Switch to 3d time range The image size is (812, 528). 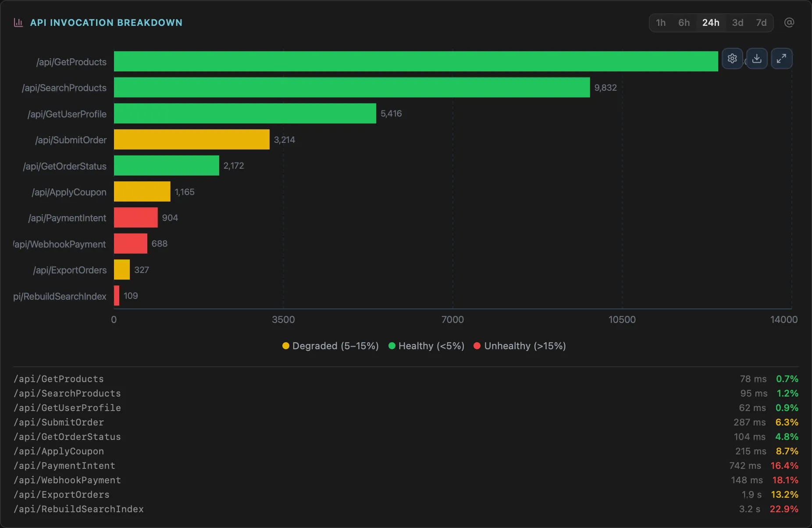737,23
